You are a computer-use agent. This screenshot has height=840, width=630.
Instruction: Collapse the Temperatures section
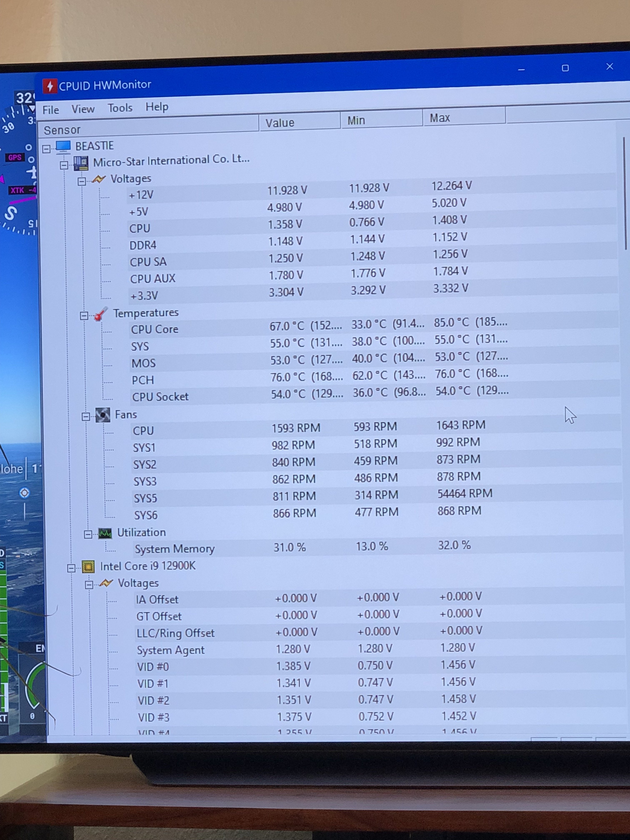[x=84, y=316]
